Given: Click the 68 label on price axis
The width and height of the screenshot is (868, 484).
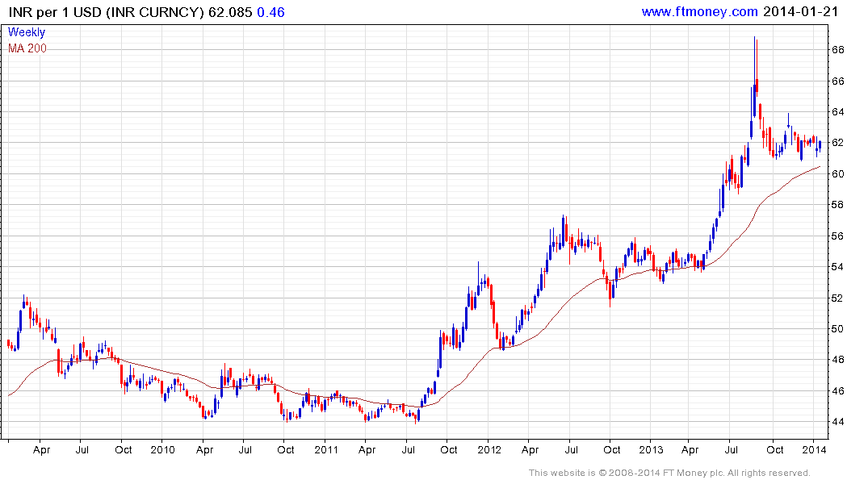Looking at the screenshot, I should [x=837, y=50].
